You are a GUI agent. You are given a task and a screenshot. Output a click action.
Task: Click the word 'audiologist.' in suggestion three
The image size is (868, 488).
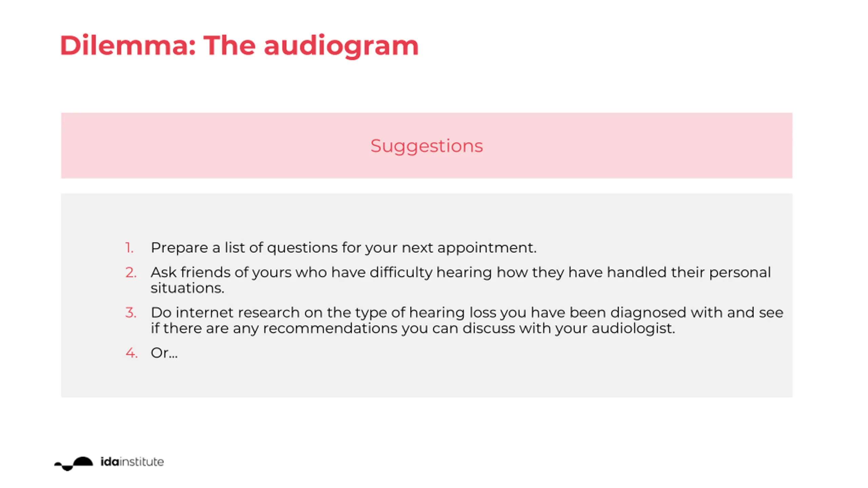pyautogui.click(x=633, y=328)
